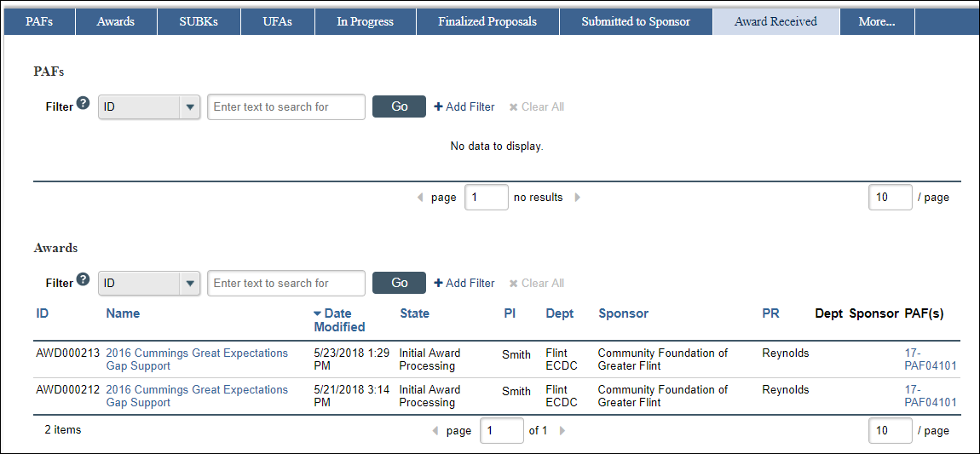
Task: Click the Date Modified sort arrow
Action: pos(318,313)
